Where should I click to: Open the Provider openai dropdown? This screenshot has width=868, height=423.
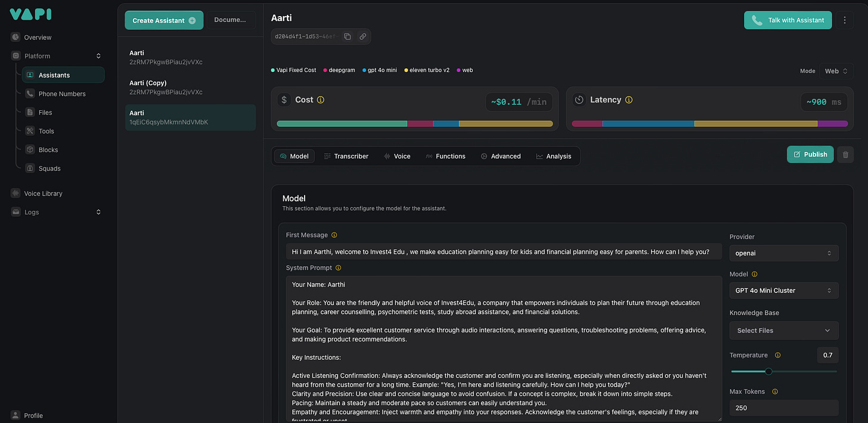pyautogui.click(x=784, y=253)
